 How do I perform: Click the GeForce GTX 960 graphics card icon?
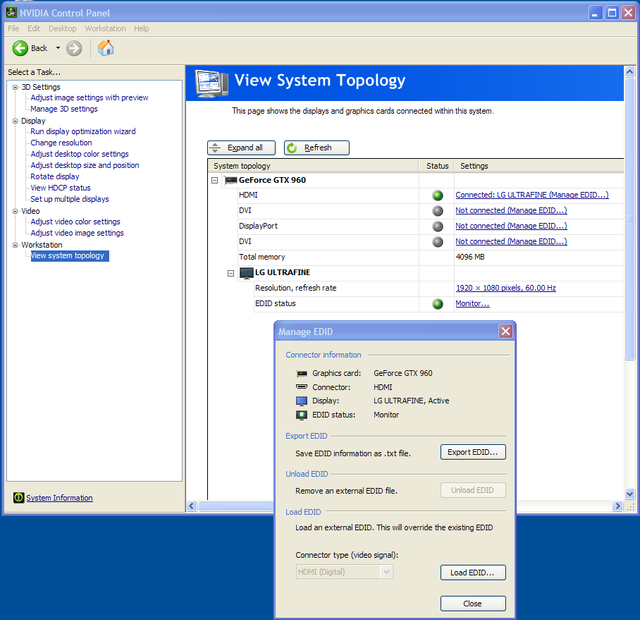pos(231,180)
